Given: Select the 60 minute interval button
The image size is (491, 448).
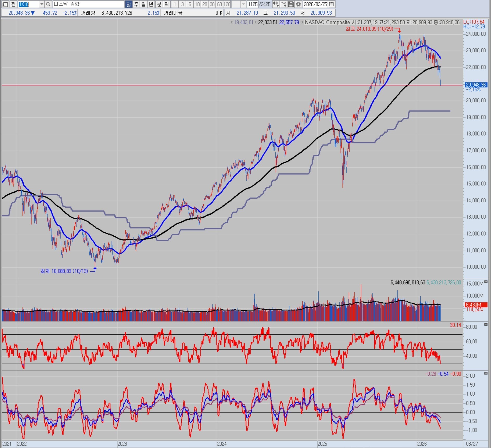Looking at the screenshot, I should (x=219, y=4).
